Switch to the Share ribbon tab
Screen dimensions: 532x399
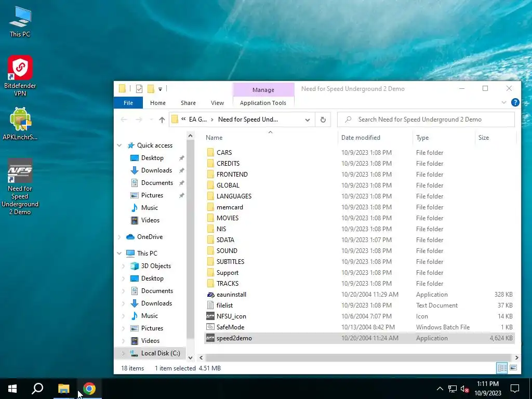click(188, 103)
